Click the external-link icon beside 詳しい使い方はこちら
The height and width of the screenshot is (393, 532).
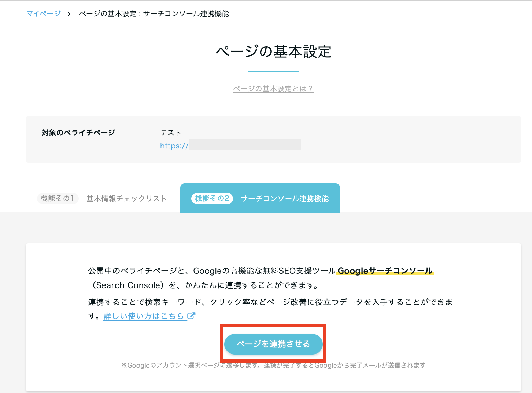191,316
